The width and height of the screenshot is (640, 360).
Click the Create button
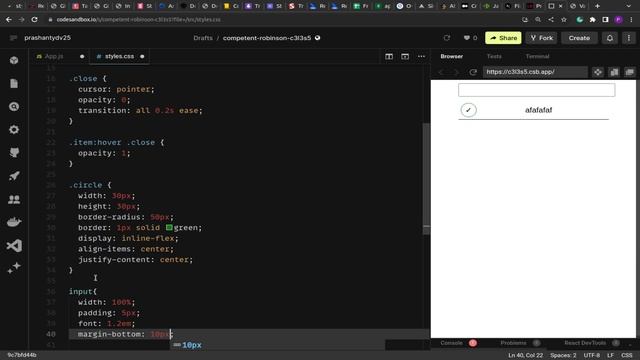click(579, 38)
